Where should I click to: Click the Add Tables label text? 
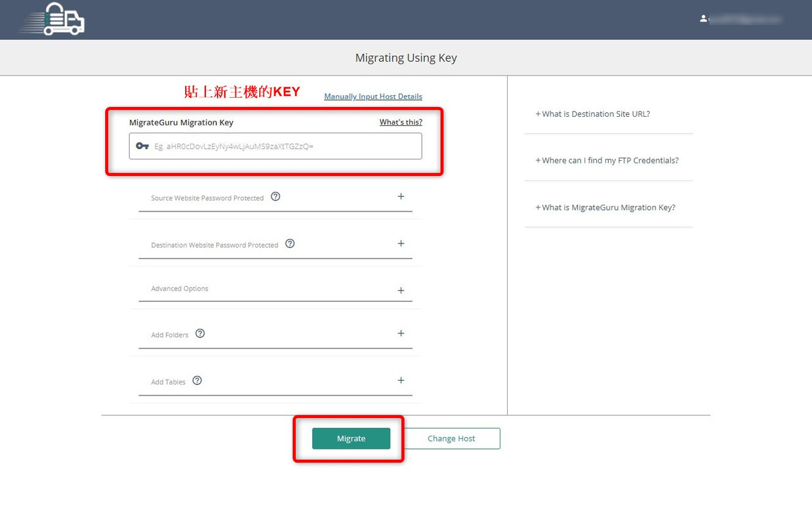(x=169, y=382)
